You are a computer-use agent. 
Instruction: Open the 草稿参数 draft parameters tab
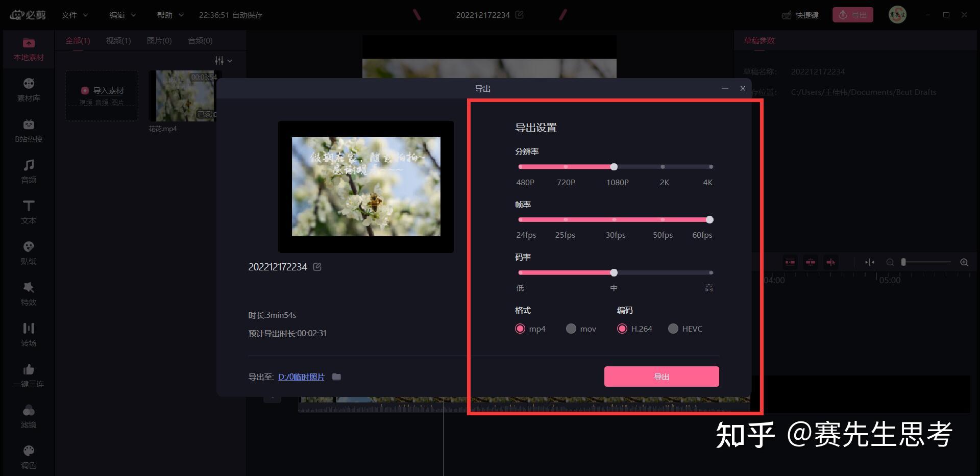click(759, 41)
